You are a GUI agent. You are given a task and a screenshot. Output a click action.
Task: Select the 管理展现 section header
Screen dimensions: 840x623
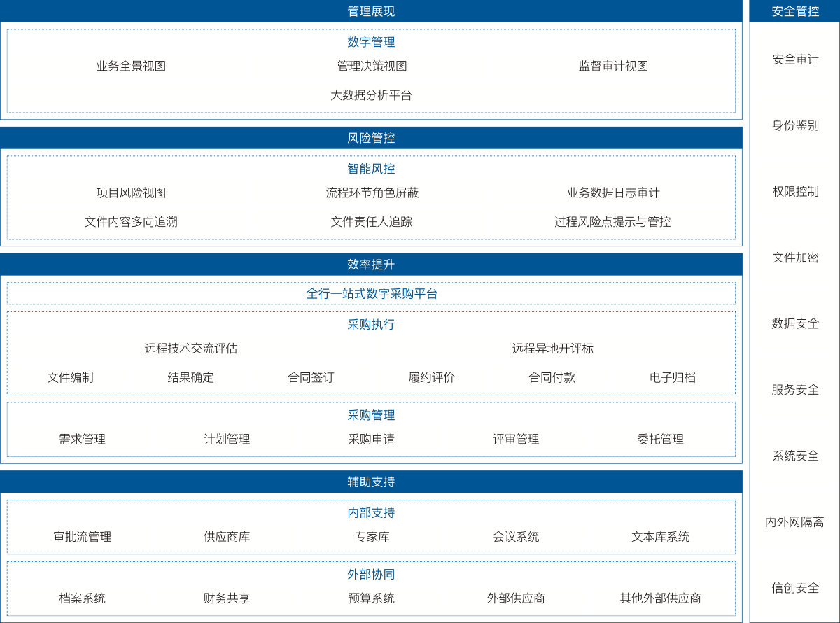pyautogui.click(x=371, y=11)
